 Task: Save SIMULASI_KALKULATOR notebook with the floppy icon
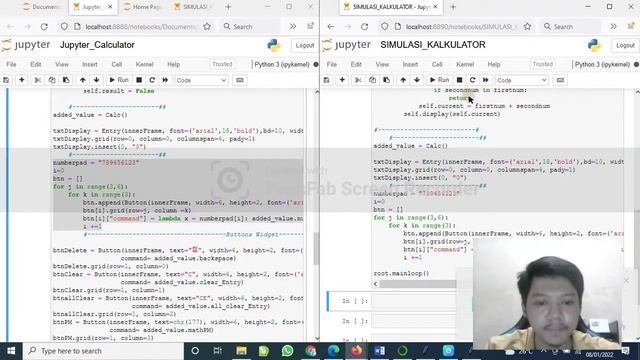327,80
